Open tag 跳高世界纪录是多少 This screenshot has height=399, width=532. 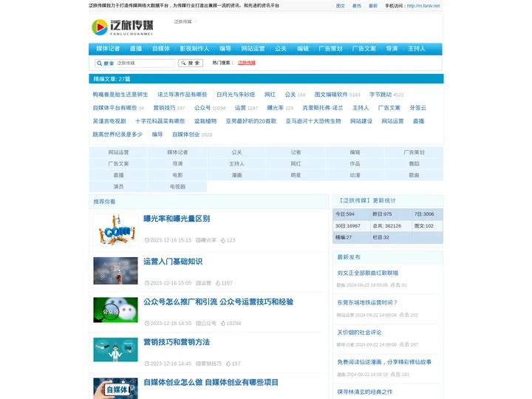(117, 134)
